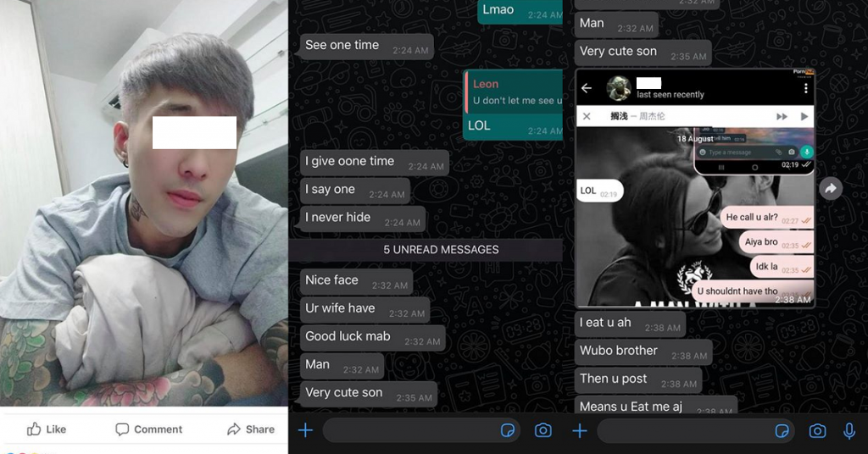
Task: Select the 'Good luck mab' message
Action: (x=373, y=339)
